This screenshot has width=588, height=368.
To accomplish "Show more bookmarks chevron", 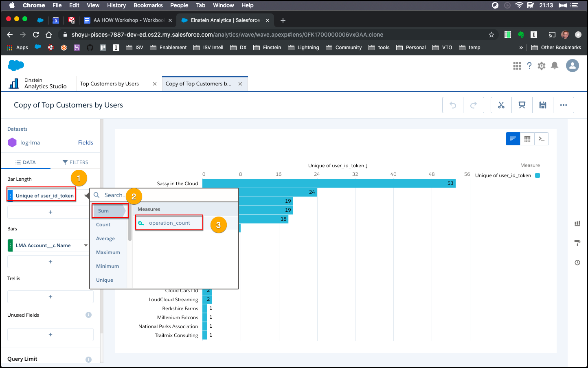I will point(521,48).
